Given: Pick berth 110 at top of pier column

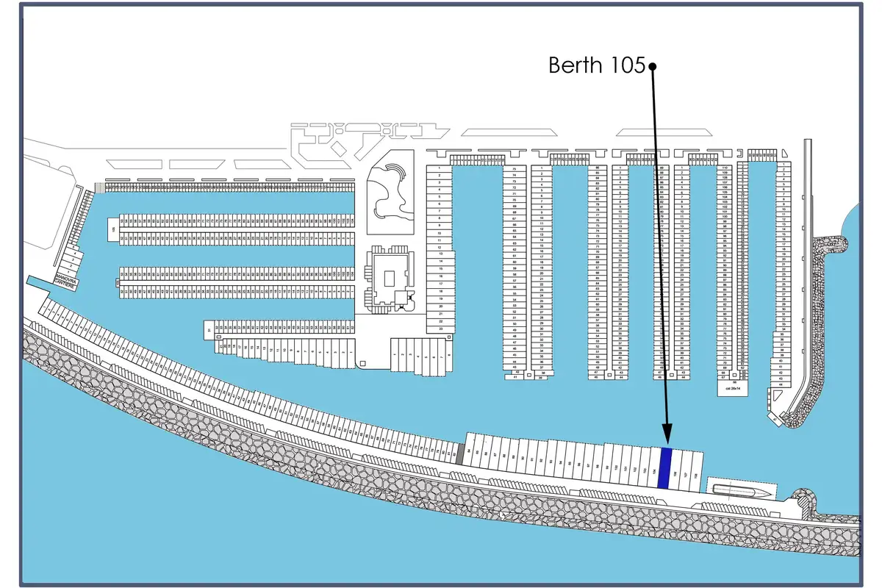Looking at the screenshot, I should pyautogui.click(x=725, y=168).
